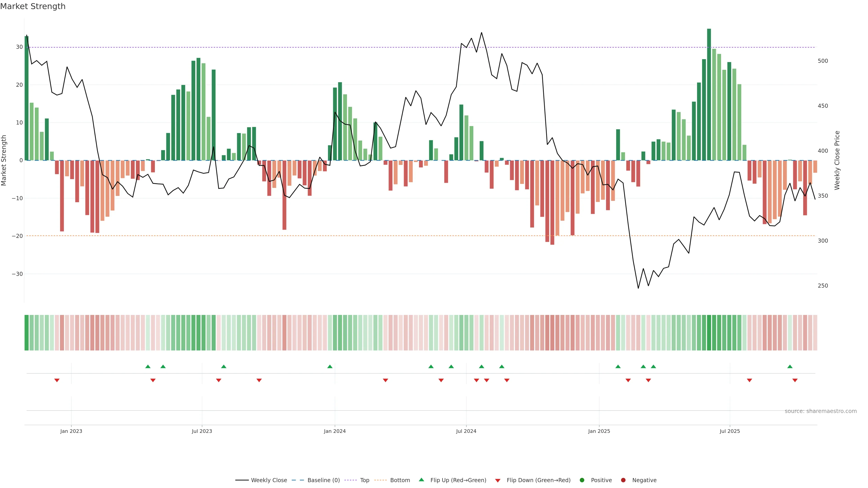Click the Jul 2025 x-axis label
This screenshot has height=488, width=868.
[x=729, y=431]
